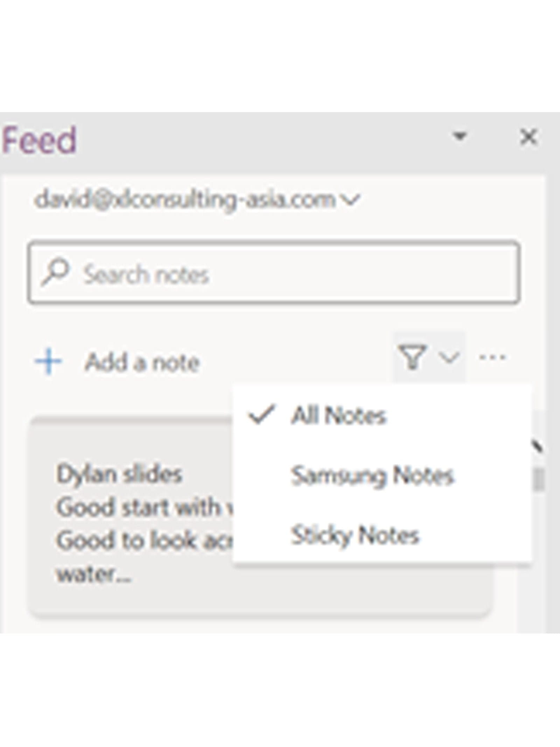Click the checkmark next to All Notes
This screenshot has width=560, height=747.
pyautogui.click(x=261, y=415)
